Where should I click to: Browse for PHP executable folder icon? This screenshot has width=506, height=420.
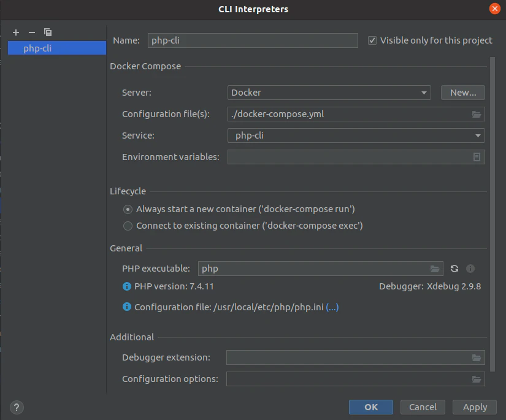tap(435, 269)
